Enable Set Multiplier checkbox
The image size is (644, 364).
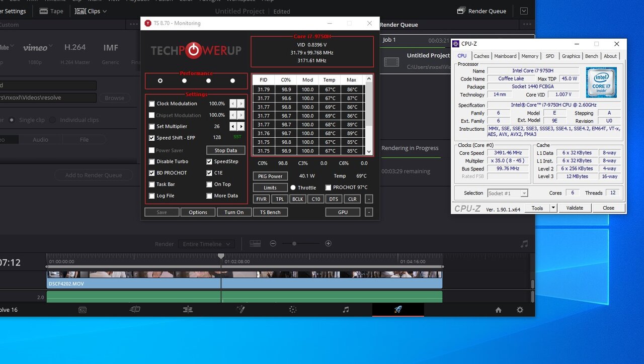(152, 127)
